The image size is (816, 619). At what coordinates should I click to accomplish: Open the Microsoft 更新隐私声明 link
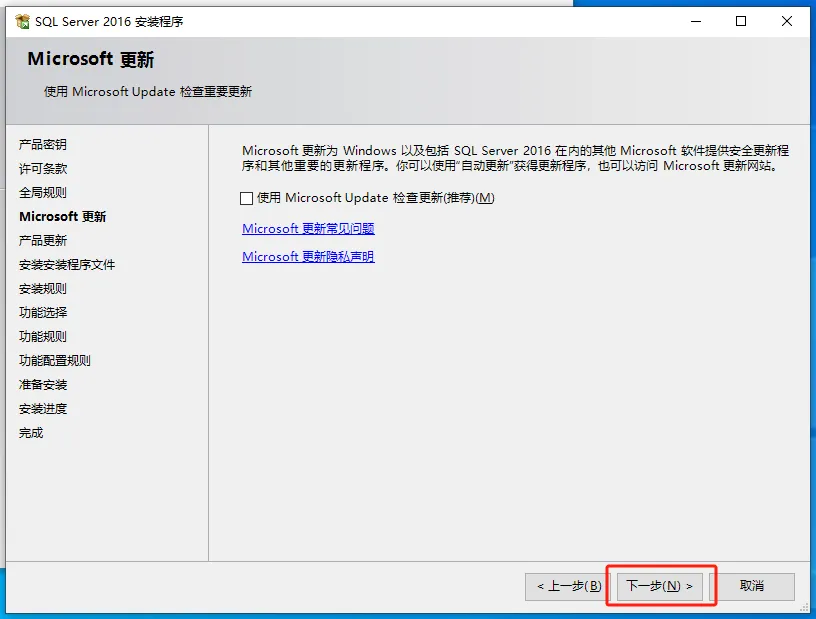(308, 257)
